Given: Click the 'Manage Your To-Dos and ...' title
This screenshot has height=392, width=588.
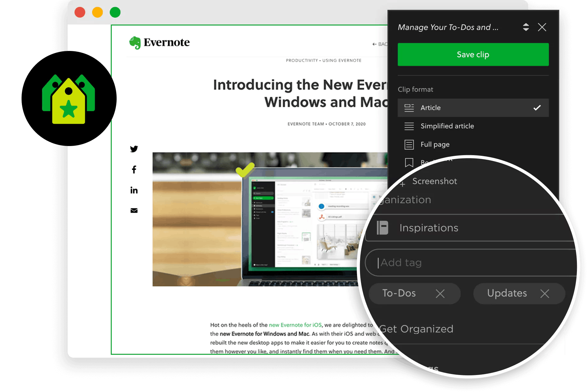Looking at the screenshot, I should tap(448, 27).
